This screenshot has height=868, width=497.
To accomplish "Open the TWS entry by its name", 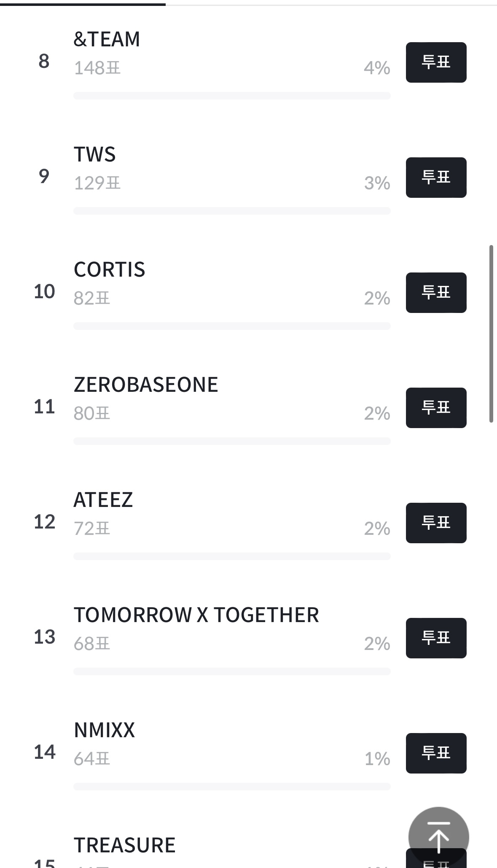I will 95,154.
